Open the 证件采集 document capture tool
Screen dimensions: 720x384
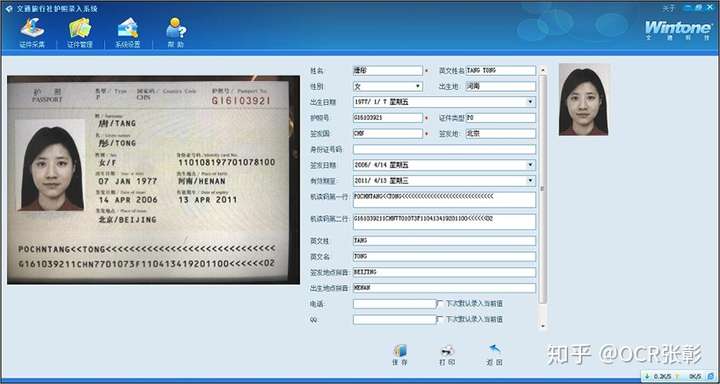pyautogui.click(x=32, y=33)
